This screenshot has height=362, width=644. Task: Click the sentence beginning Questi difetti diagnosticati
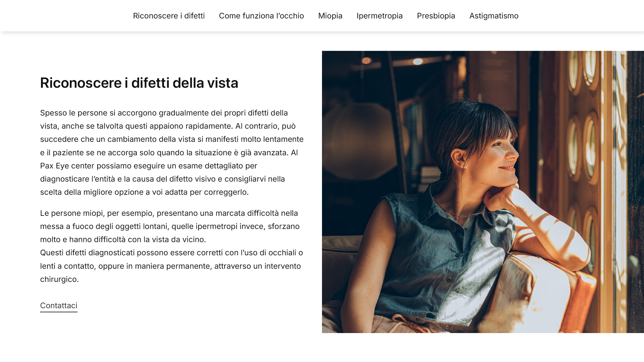172,266
